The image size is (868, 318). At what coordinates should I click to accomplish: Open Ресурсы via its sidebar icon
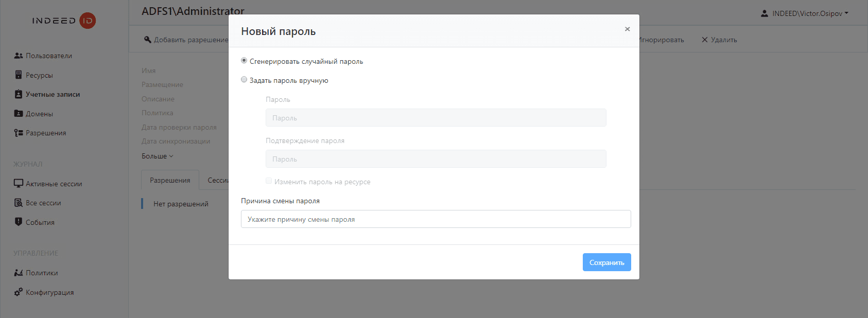click(x=19, y=75)
